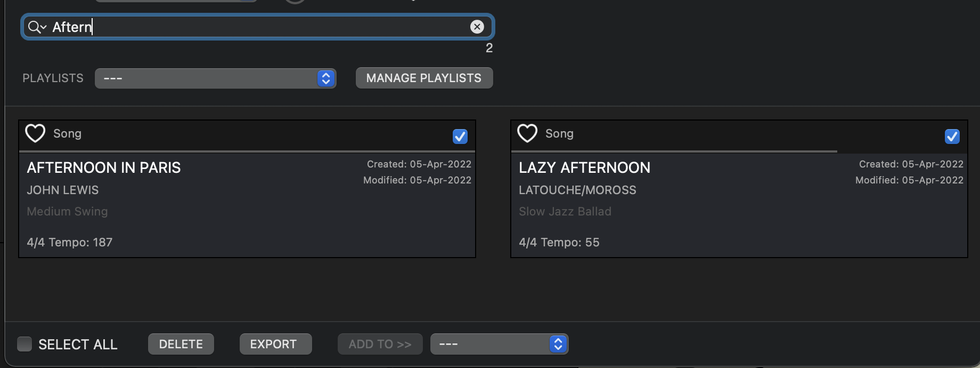This screenshot has width=980, height=368.
Task: Click composer name Latouche/Moross
Action: (577, 190)
